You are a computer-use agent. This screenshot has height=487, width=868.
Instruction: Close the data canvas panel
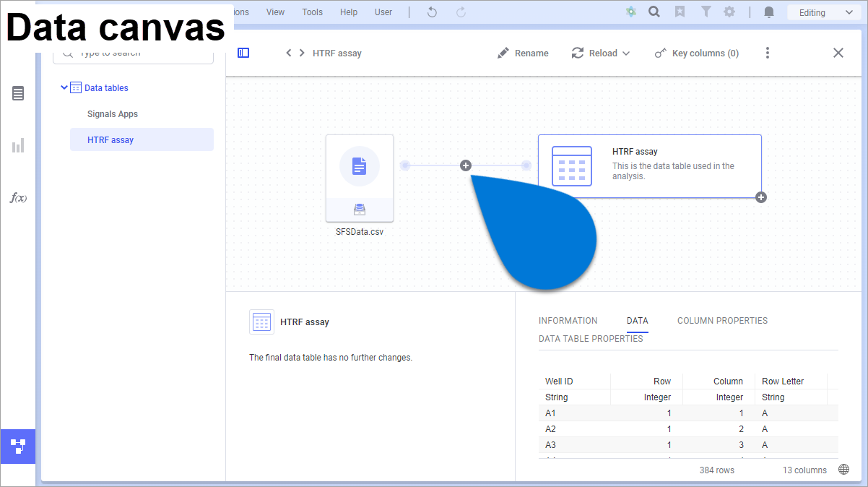pyautogui.click(x=838, y=53)
